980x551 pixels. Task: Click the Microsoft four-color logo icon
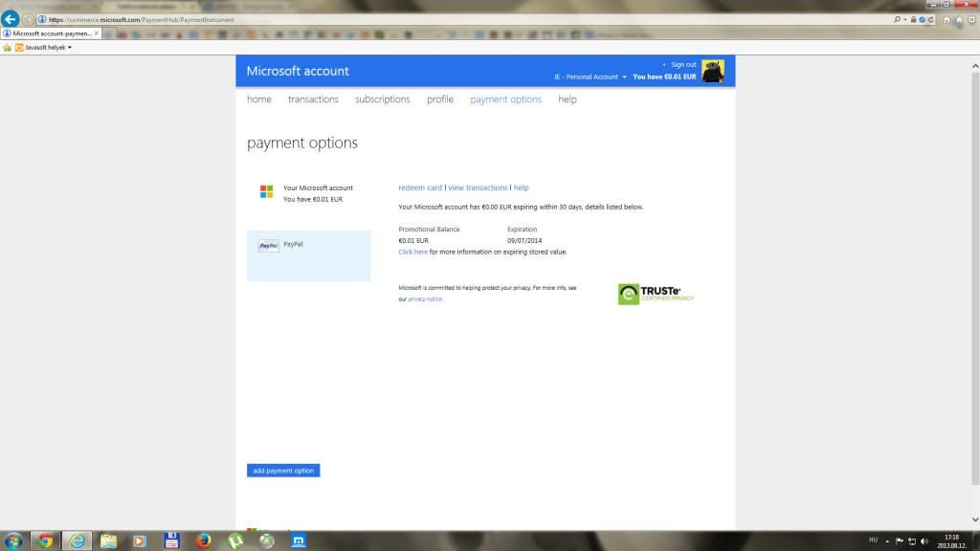pos(267,191)
